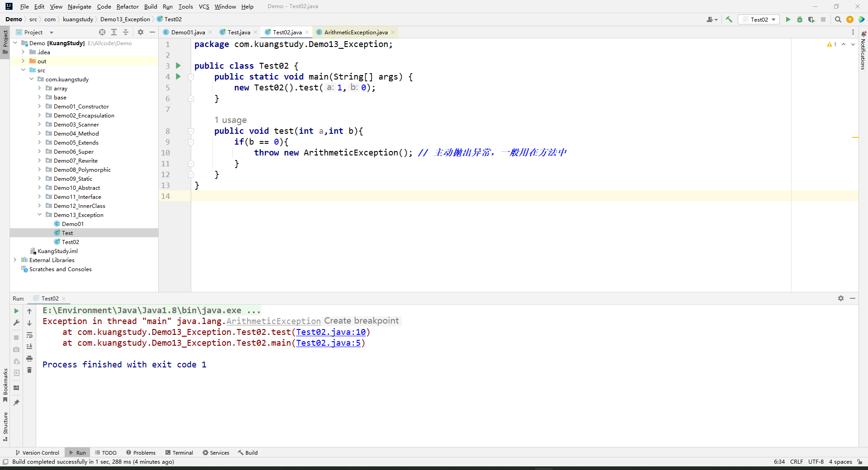Click run gutter icon beside class Test02
This screenshot has width=868, height=470.
[178, 66]
